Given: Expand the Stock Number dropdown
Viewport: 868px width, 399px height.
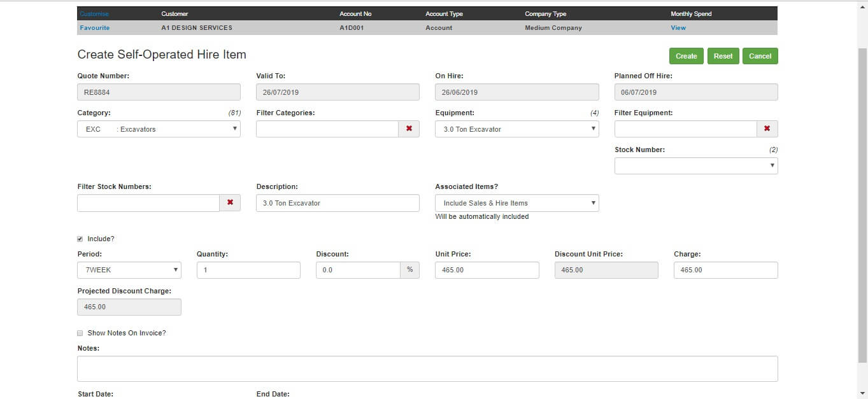Looking at the screenshot, I should click(x=696, y=166).
